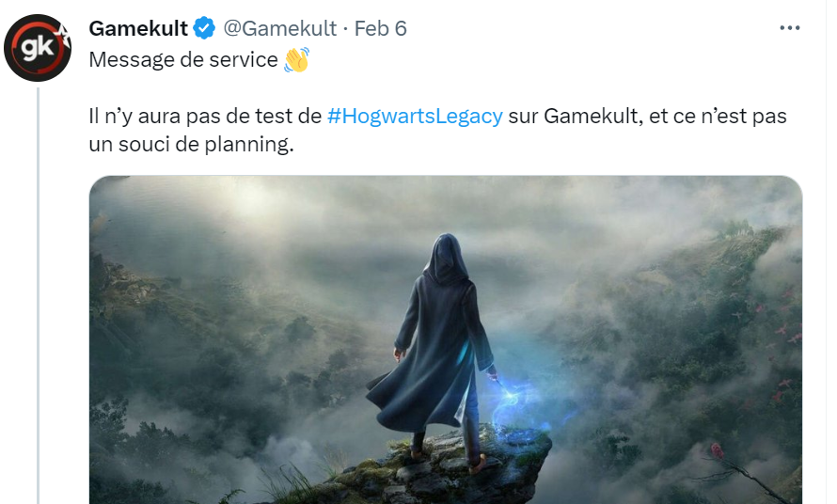
Task: Click the 'Message de service' text
Action: pos(183,60)
